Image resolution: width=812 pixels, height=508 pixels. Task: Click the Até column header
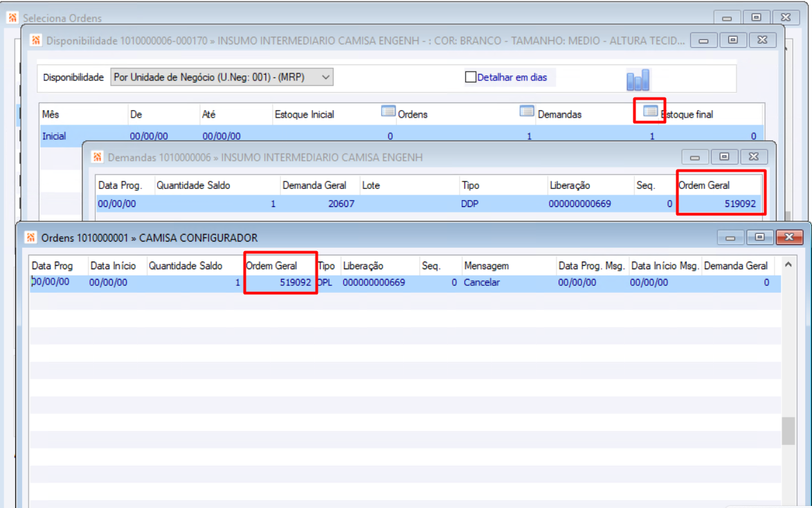pos(208,114)
